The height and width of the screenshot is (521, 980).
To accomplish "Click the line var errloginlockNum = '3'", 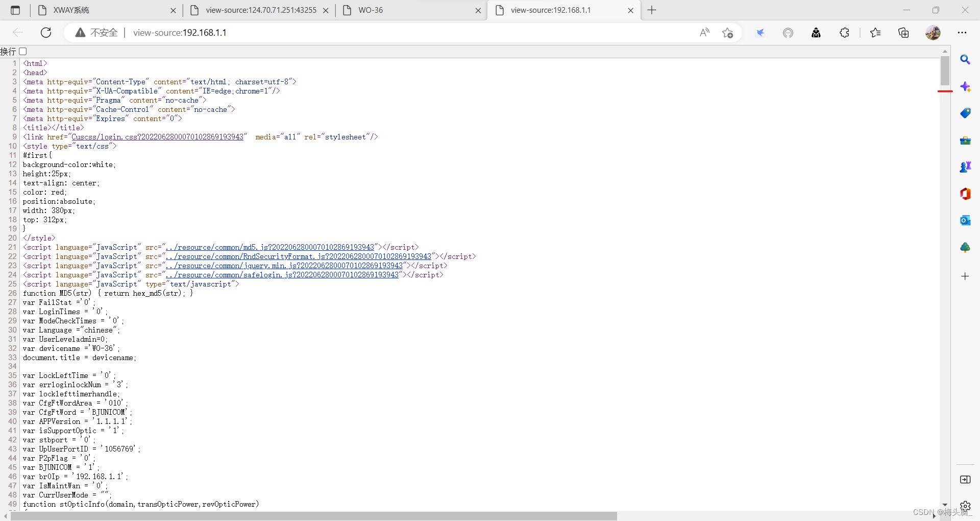I will point(75,385).
